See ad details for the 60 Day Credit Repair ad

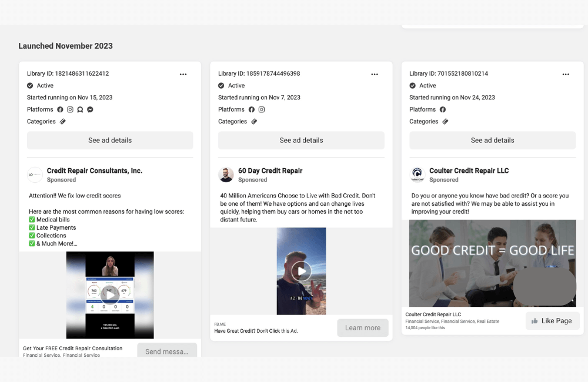301,140
